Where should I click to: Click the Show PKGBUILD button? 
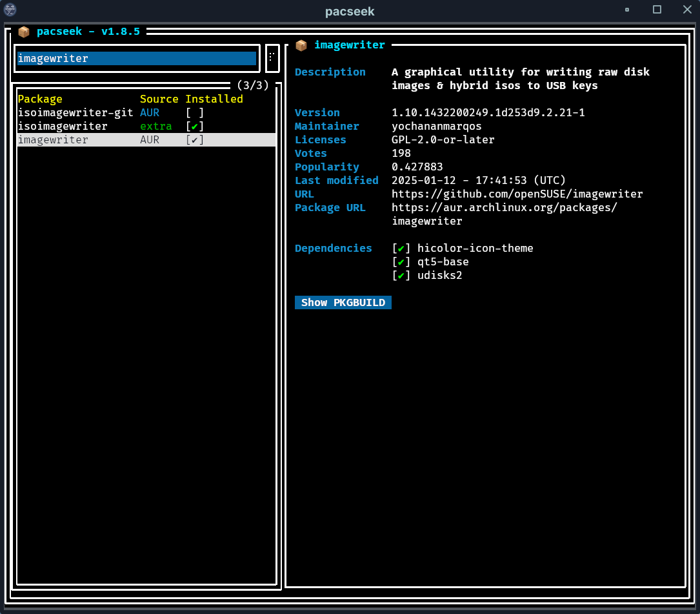tap(343, 303)
